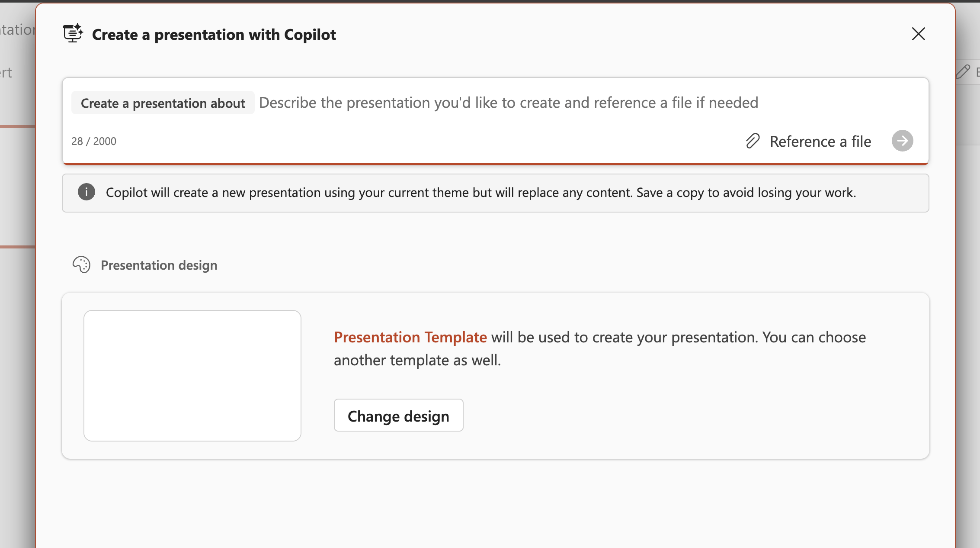This screenshot has height=548, width=980.
Task: Click the 'Create a presentation about' prompt chip
Action: pyautogui.click(x=163, y=103)
